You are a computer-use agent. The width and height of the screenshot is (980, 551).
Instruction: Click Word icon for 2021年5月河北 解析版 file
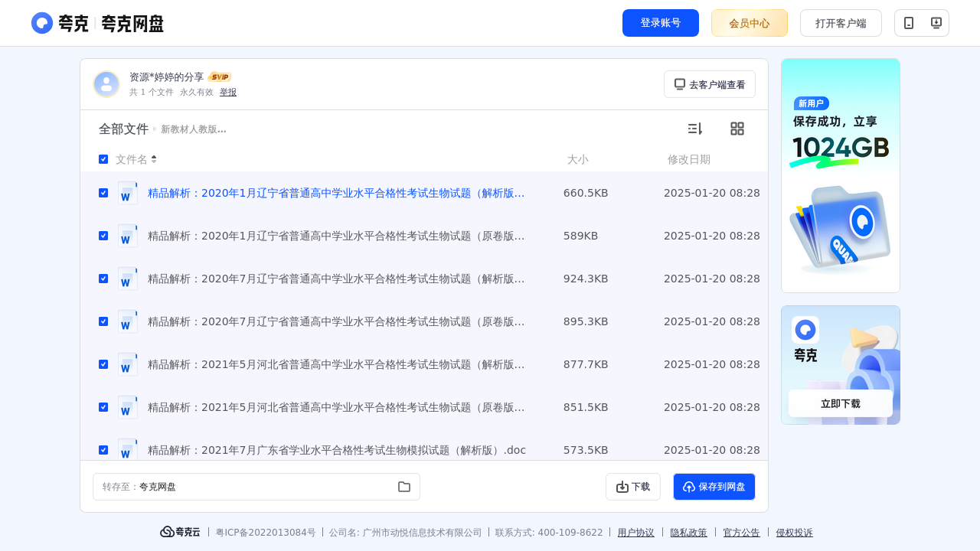[x=128, y=364]
